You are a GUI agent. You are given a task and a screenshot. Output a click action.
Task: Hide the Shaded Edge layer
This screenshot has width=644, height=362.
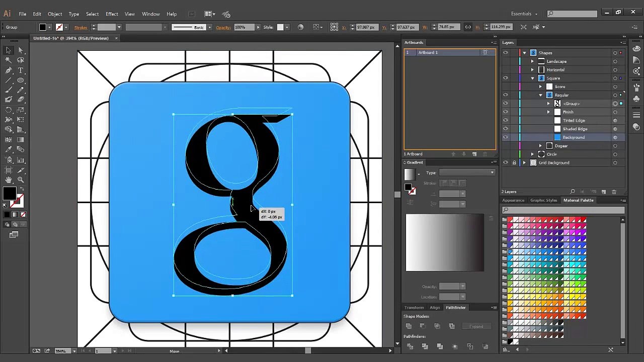[506, 129]
